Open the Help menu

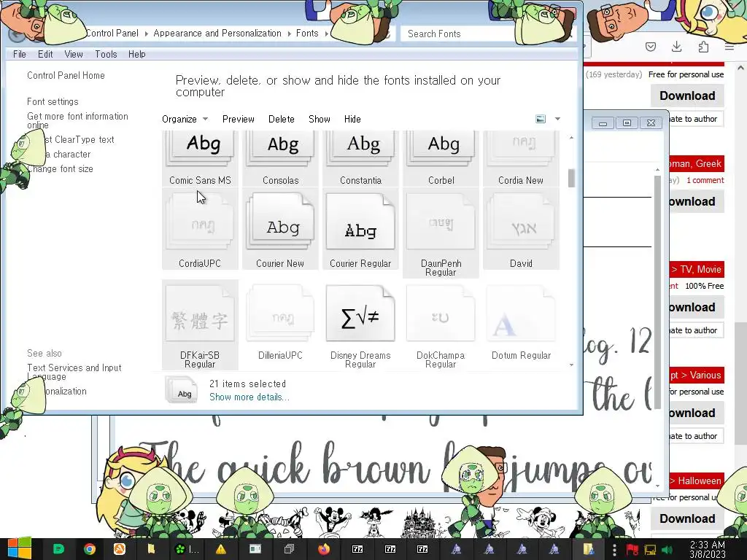point(136,54)
